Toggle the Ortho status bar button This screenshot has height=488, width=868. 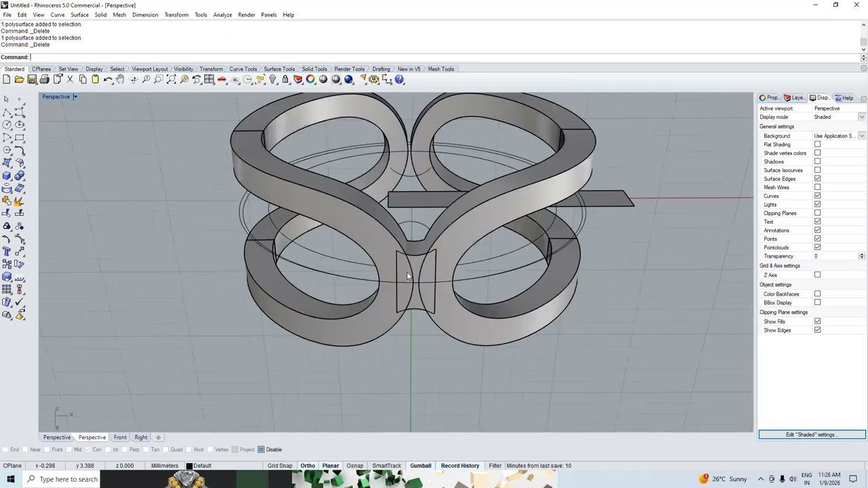click(308, 466)
